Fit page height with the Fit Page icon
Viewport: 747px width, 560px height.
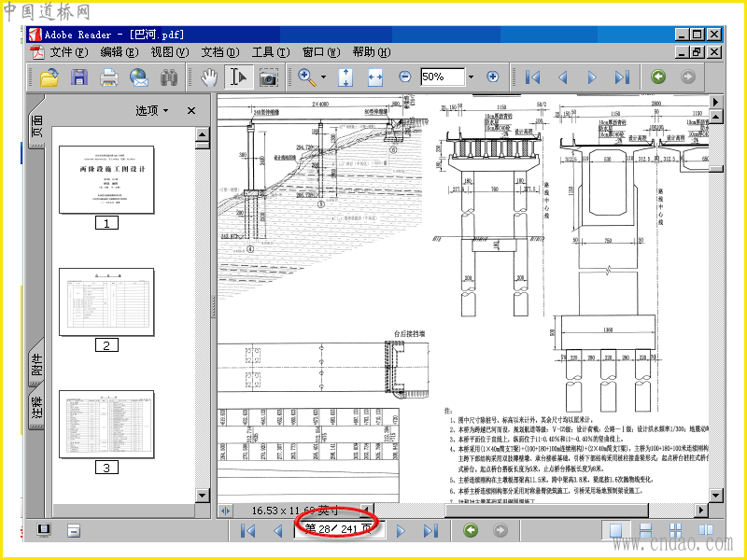345,77
